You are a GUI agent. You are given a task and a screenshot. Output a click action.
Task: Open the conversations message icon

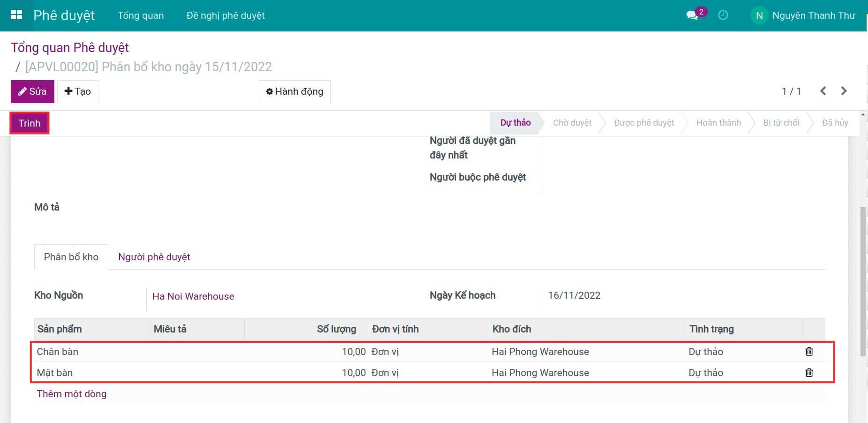point(692,15)
